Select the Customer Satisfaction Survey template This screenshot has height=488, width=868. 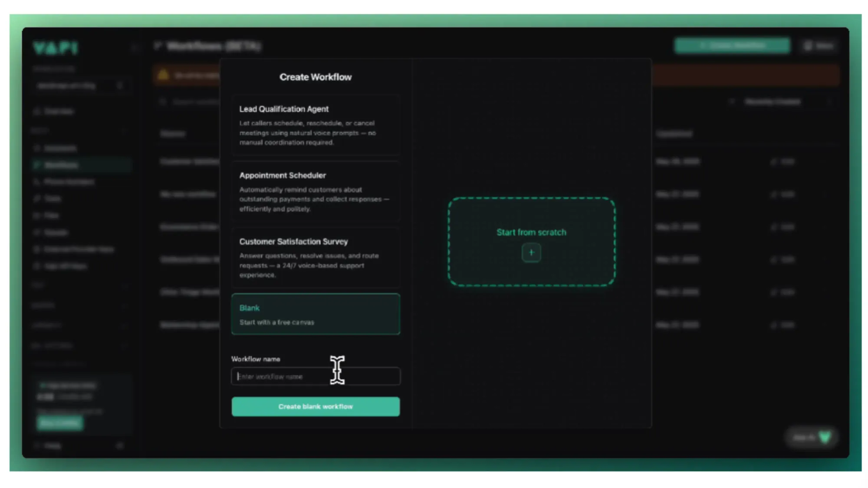tap(316, 258)
